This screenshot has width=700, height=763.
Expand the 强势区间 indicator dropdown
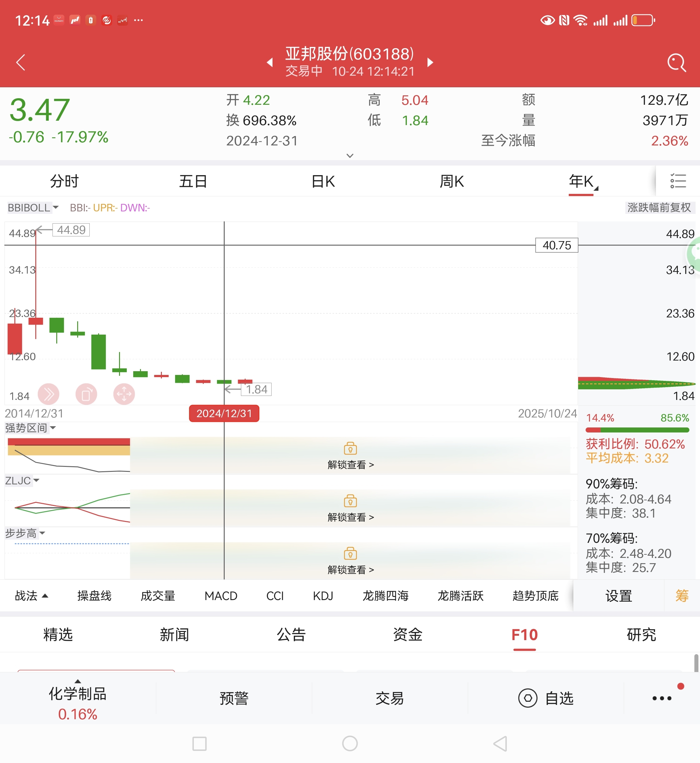[x=30, y=428]
